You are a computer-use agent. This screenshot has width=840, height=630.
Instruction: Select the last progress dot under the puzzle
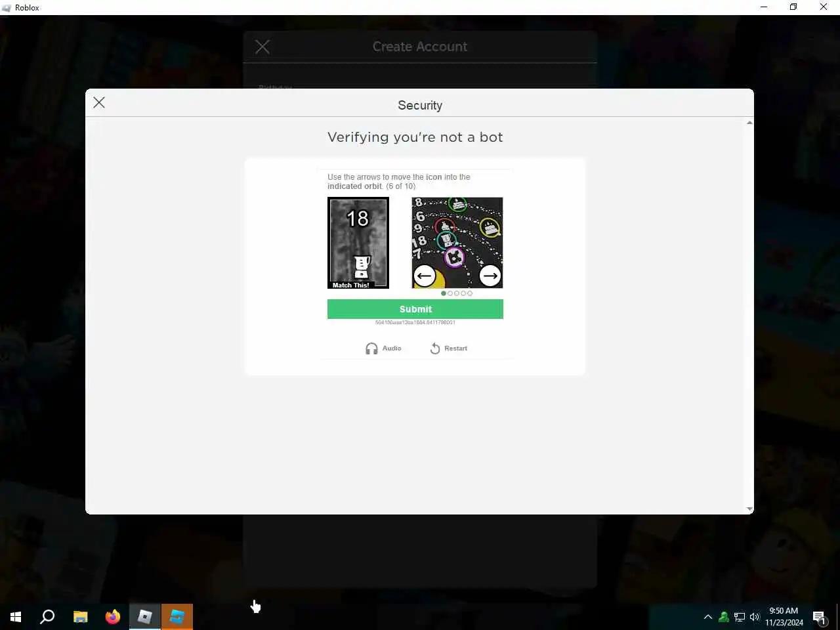(x=470, y=293)
